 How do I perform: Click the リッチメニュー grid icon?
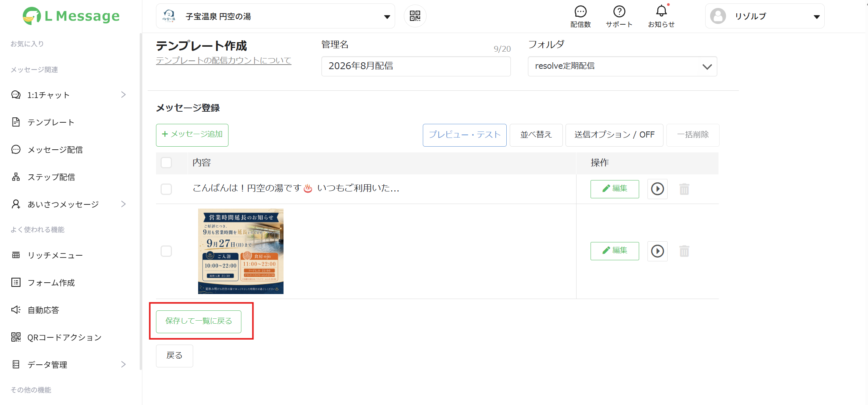coord(16,255)
